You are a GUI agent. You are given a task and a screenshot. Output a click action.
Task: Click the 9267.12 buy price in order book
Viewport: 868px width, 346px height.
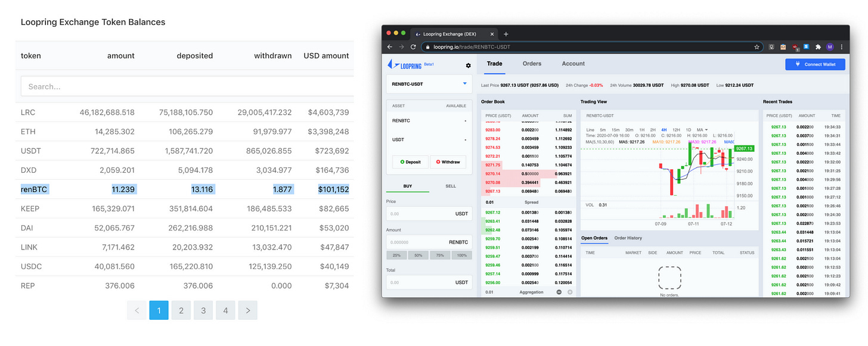[492, 213]
